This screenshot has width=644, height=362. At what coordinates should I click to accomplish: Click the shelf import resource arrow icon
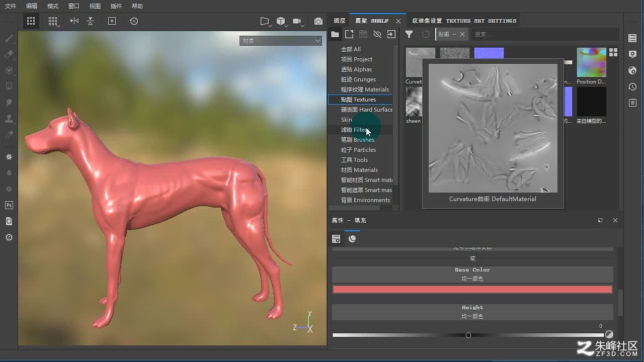tap(391, 34)
